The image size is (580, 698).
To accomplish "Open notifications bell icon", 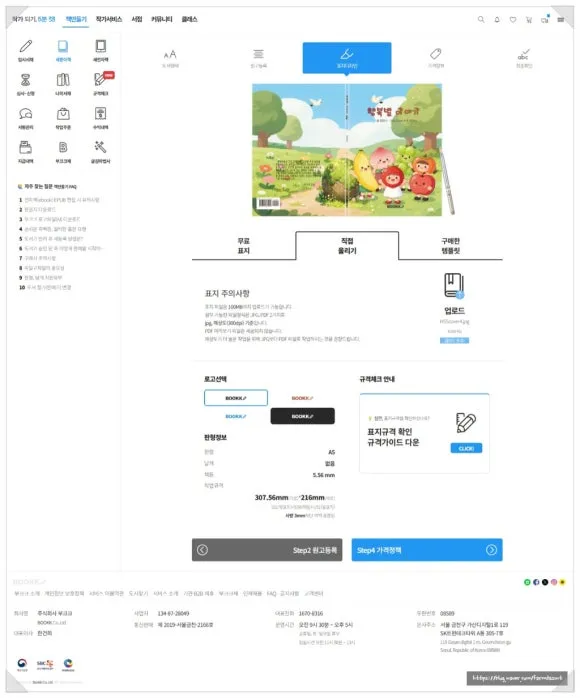I will (x=497, y=20).
